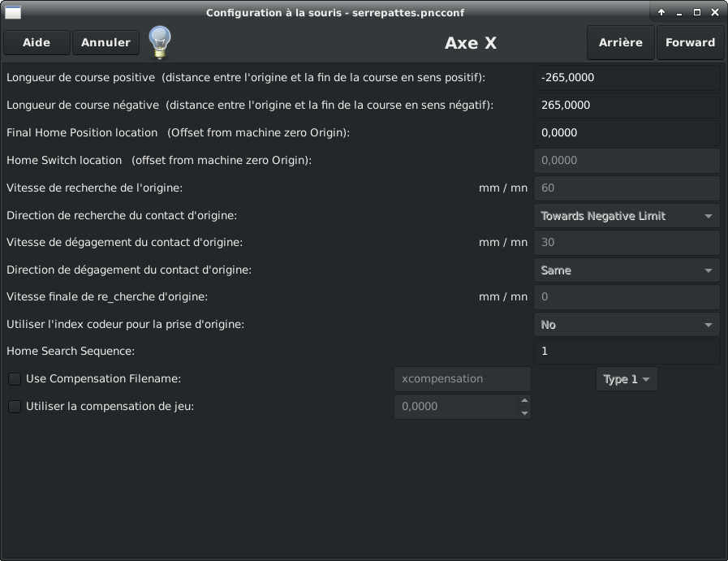Expand Direction de dégagement Same dropdown
728x561 pixels.
[x=627, y=270]
